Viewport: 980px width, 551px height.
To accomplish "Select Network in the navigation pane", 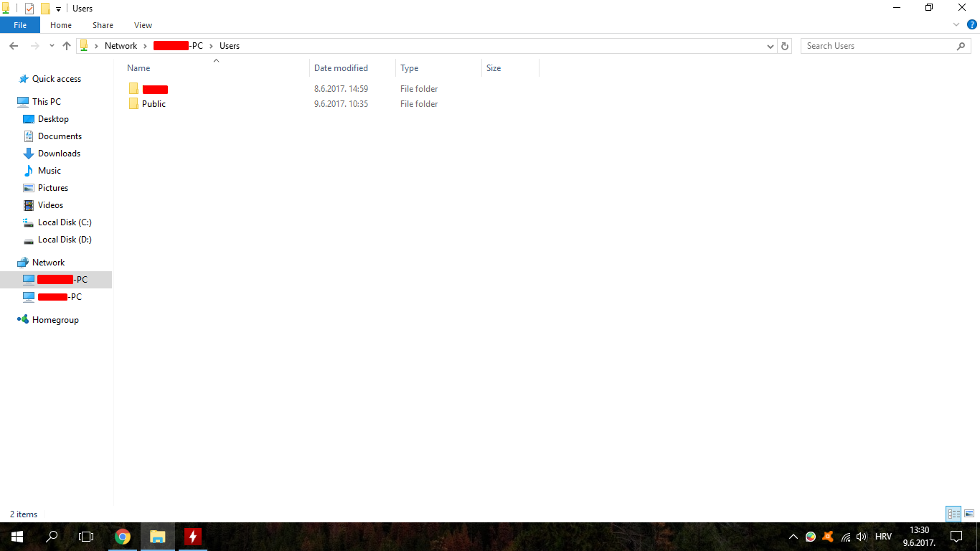I will pyautogui.click(x=48, y=263).
